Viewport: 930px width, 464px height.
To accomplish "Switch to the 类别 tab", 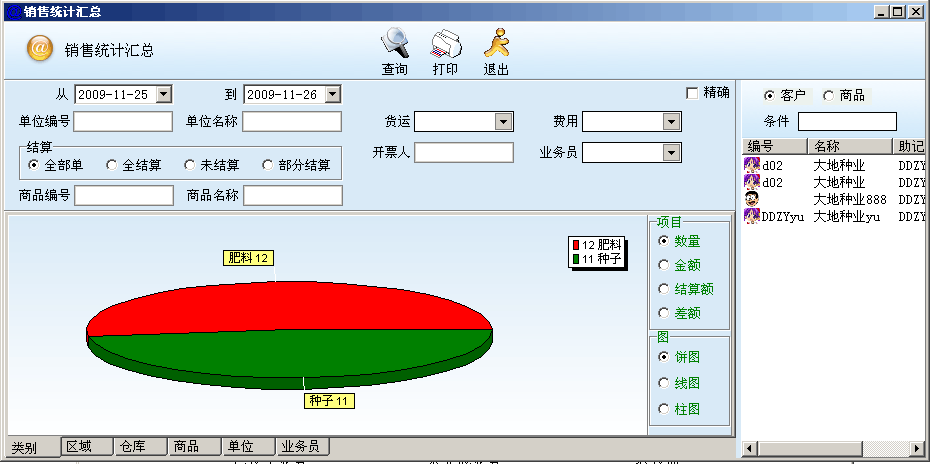I will pos(32,448).
